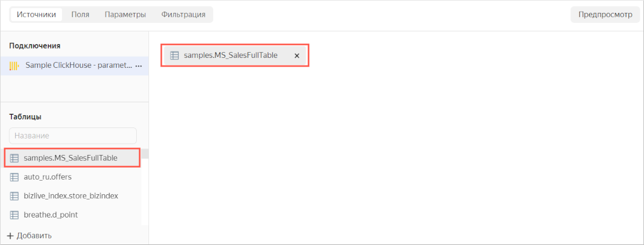Click table icon beside breathe.d_point
This screenshot has width=644, height=245.
click(x=15, y=215)
